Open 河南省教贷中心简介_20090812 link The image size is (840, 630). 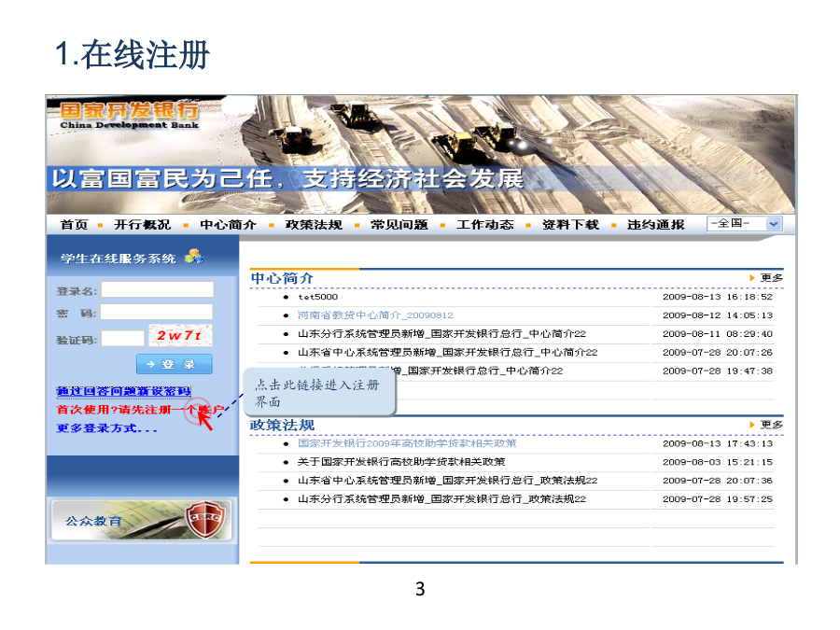375,315
